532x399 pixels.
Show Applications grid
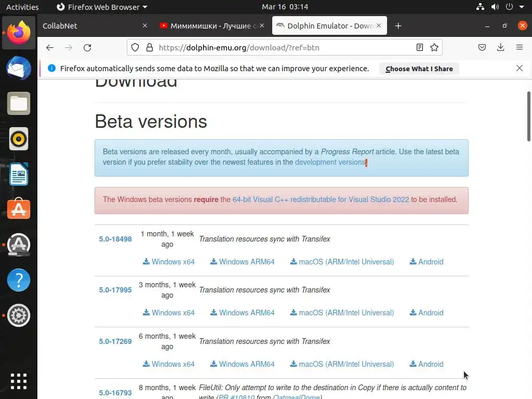pos(19,381)
